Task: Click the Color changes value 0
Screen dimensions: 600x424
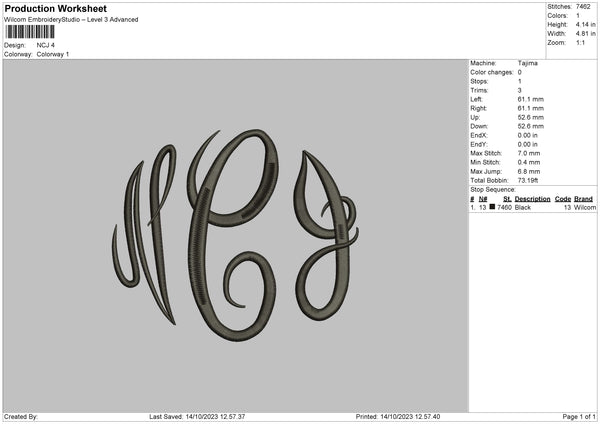Action: 520,72
